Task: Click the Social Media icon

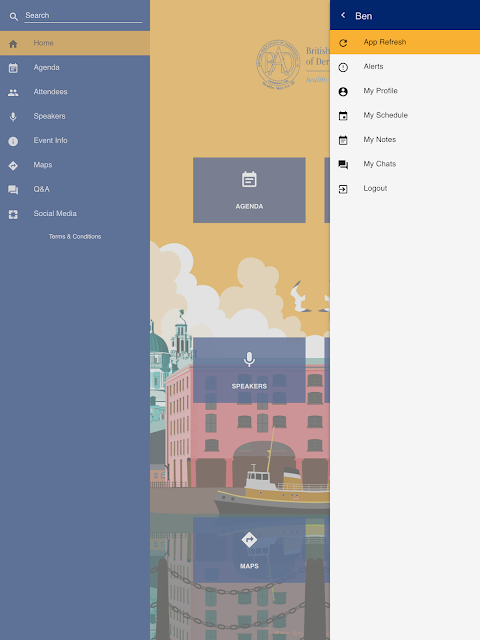Action: pos(13,214)
